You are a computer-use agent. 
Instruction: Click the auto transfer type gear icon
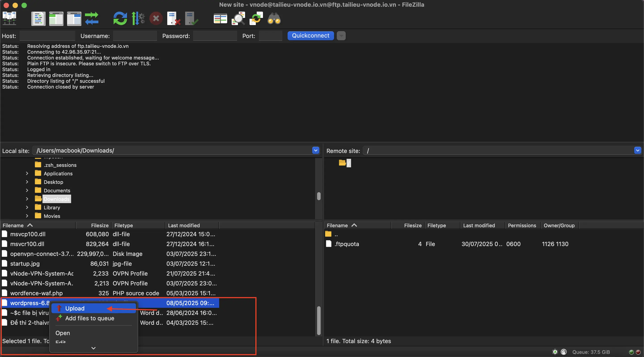click(555, 352)
